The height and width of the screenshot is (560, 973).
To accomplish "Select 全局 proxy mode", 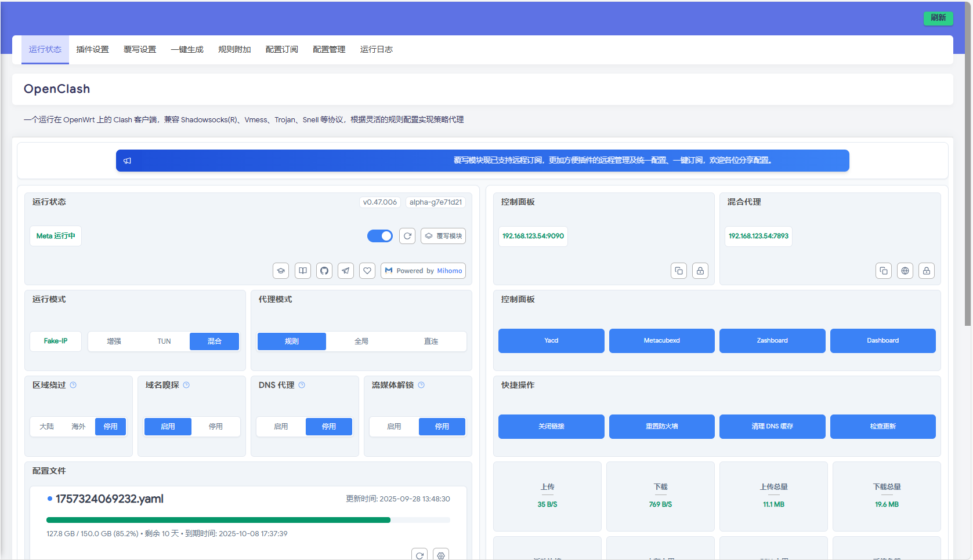I will (361, 341).
